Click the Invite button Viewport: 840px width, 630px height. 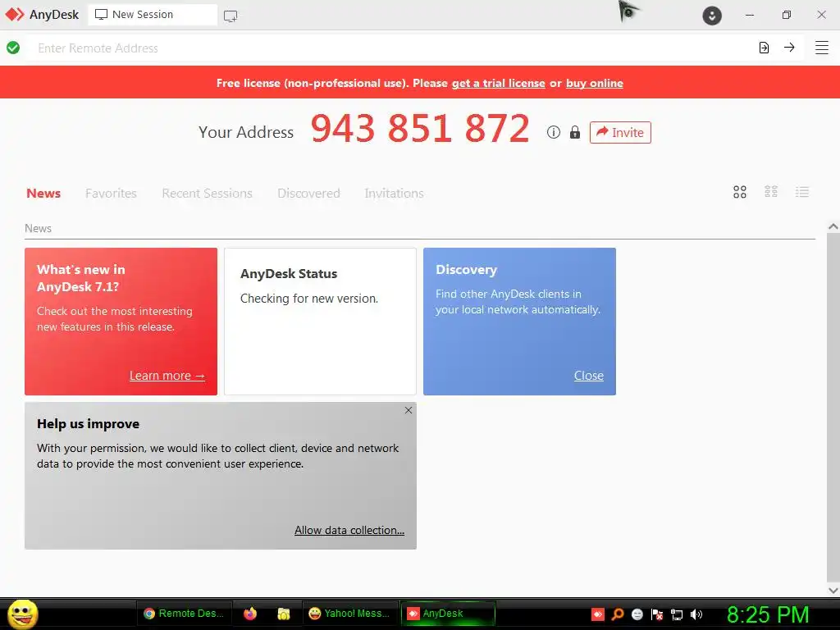tap(620, 132)
